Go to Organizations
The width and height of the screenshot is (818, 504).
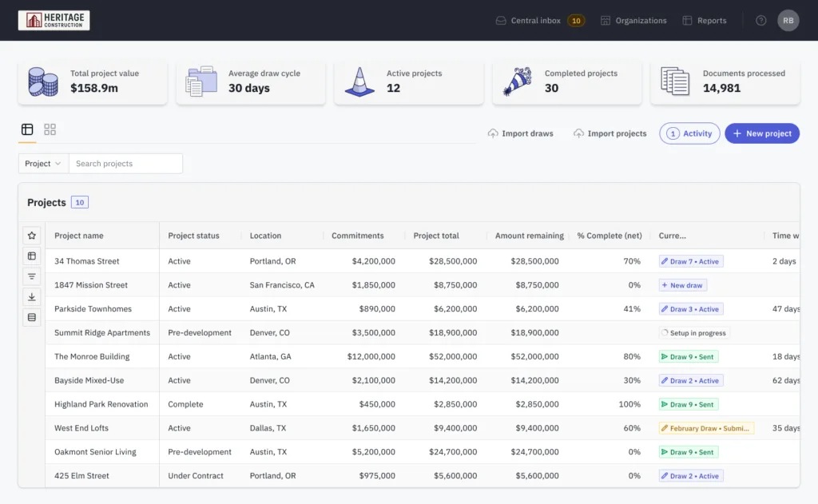point(633,20)
